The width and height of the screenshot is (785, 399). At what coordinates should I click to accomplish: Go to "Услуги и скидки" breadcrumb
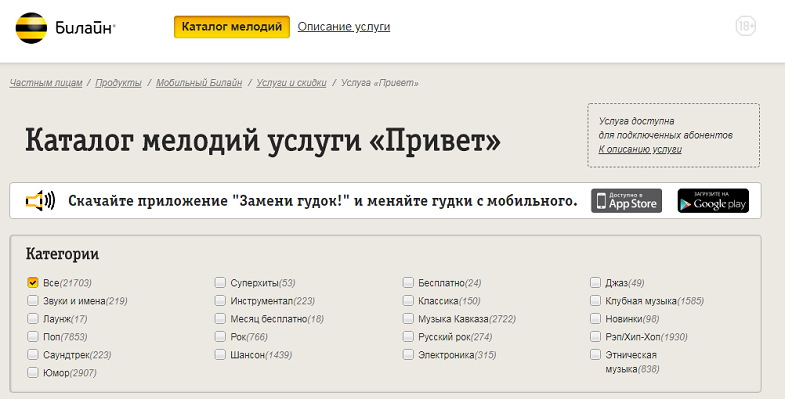point(291,83)
